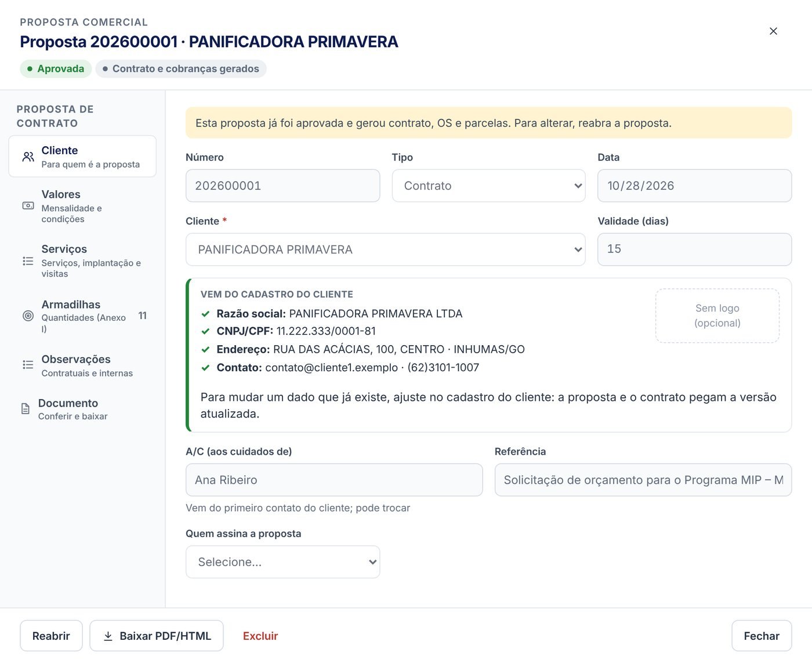The height and width of the screenshot is (663, 812).
Task: Click the Valores money icon
Action: point(28,205)
